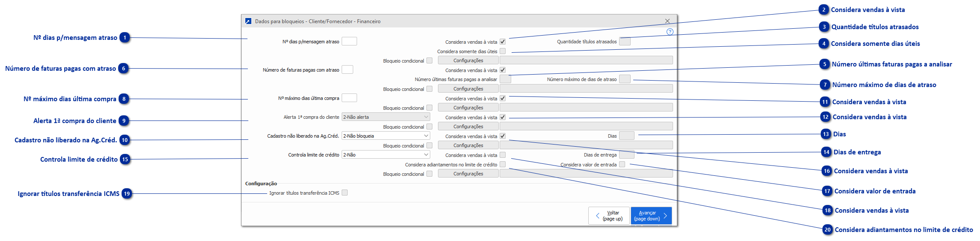Open Controla limite de crédito dropdown
980x241 pixels.
tap(386, 155)
